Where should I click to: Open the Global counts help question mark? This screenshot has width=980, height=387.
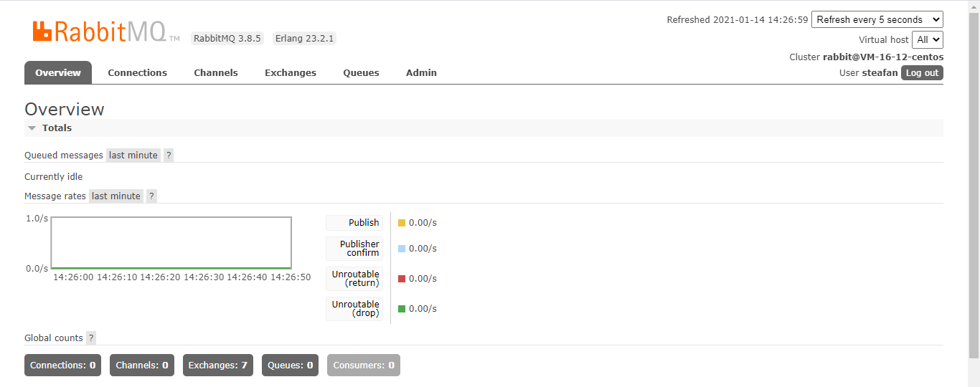[91, 338]
